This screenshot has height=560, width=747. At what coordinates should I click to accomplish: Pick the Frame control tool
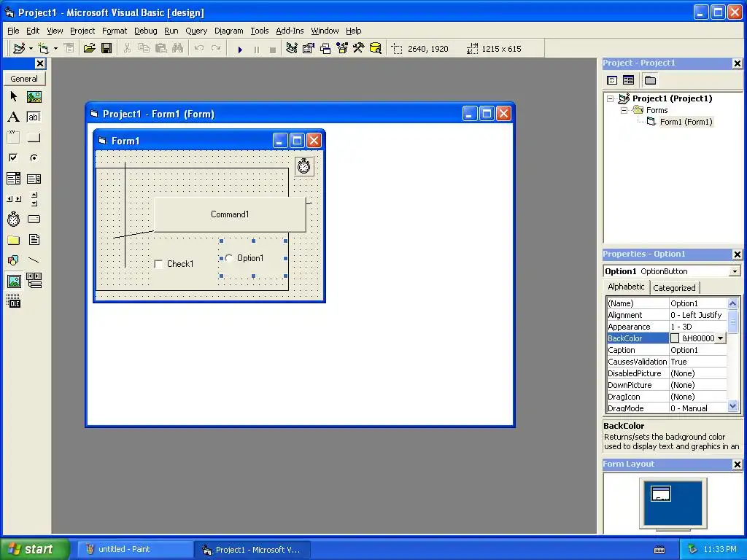(13, 138)
